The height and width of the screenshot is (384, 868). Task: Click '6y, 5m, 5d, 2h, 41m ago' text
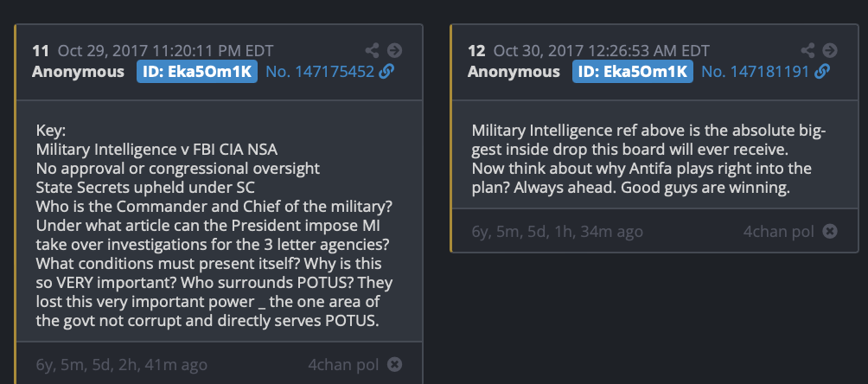[121, 364]
